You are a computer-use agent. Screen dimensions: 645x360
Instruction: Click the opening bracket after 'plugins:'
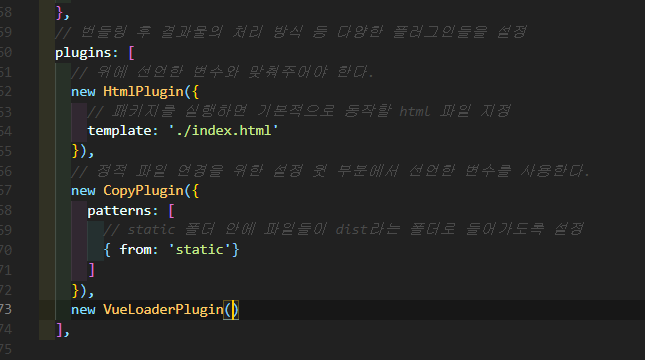point(132,53)
